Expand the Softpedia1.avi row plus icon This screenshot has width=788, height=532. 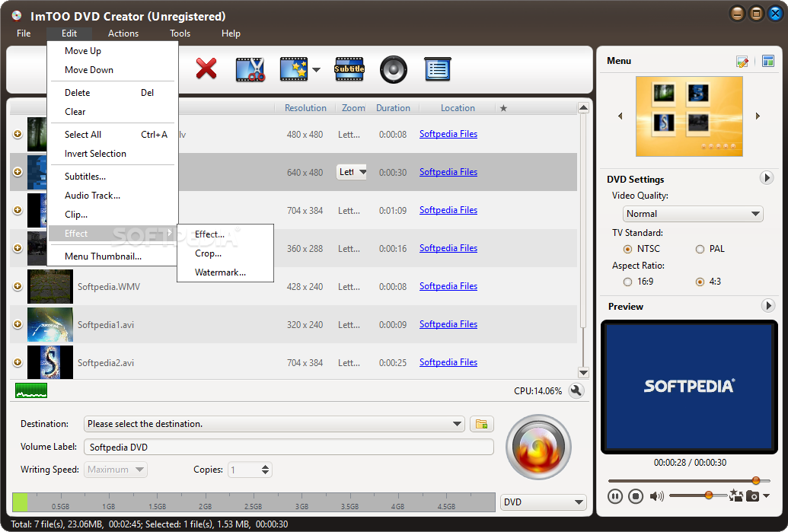pyautogui.click(x=18, y=324)
